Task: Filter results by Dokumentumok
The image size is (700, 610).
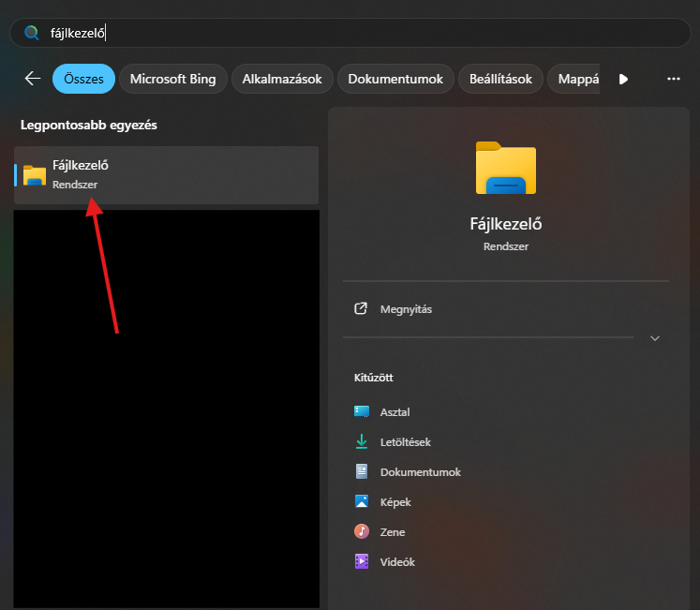Action: click(395, 79)
